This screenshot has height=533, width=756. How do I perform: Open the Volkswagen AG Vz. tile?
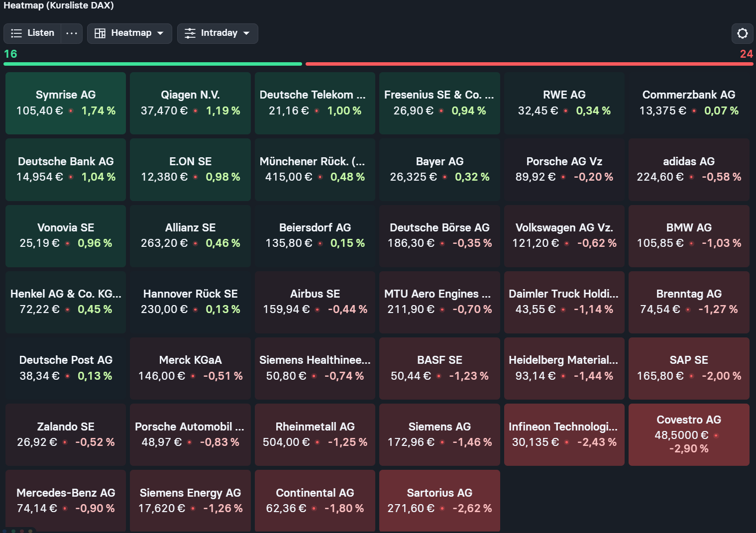coord(564,236)
